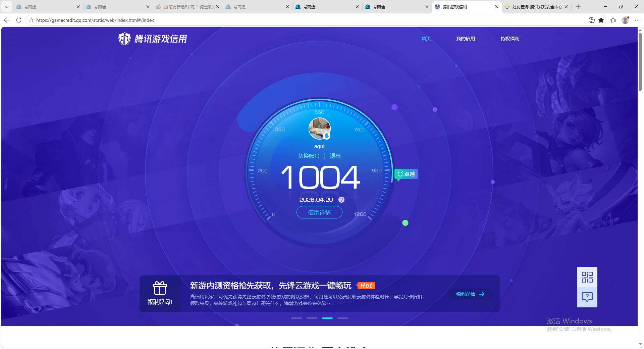Bookmark this page via the star icon
This screenshot has width=644, height=349.
(601, 20)
